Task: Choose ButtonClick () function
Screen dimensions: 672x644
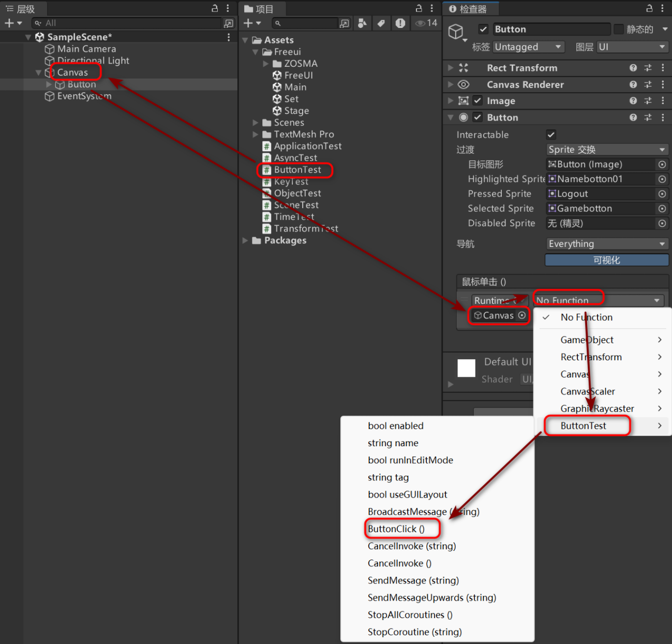Action: (x=396, y=529)
